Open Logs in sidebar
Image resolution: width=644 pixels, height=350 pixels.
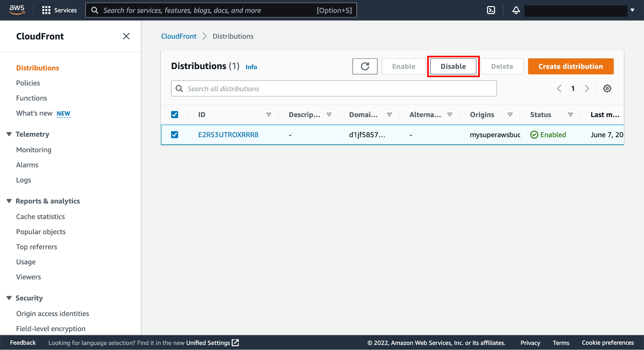24,180
